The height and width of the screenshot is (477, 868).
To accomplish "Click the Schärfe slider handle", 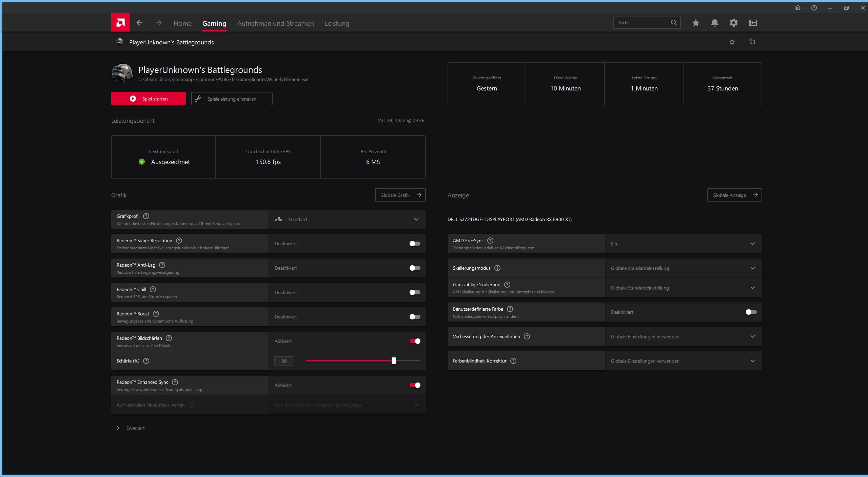I will pyautogui.click(x=394, y=361).
